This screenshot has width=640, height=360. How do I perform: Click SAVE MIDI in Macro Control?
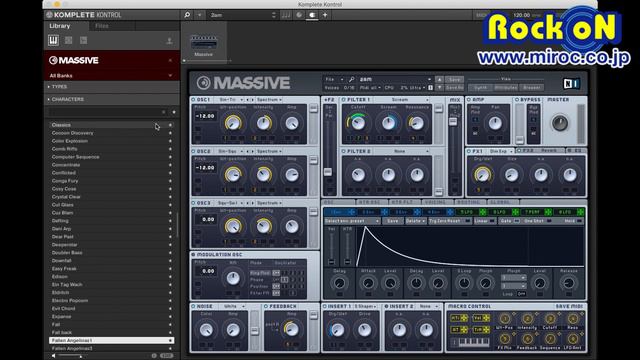tap(570, 306)
